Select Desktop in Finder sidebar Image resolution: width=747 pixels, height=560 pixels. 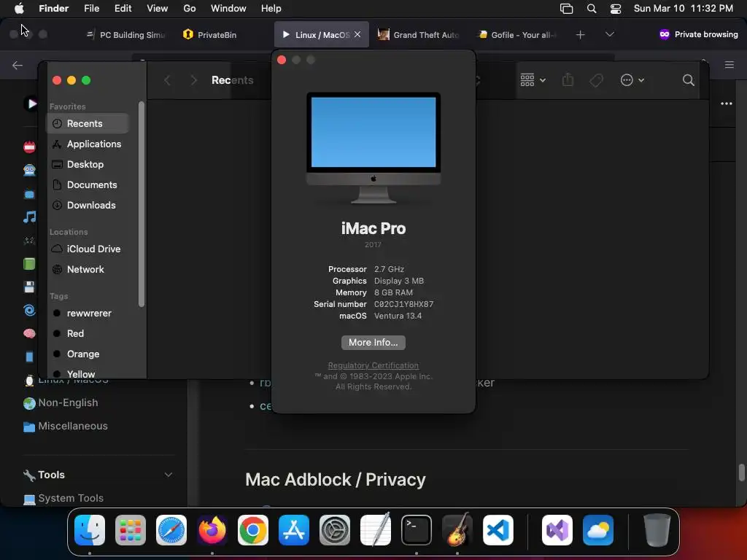88,164
